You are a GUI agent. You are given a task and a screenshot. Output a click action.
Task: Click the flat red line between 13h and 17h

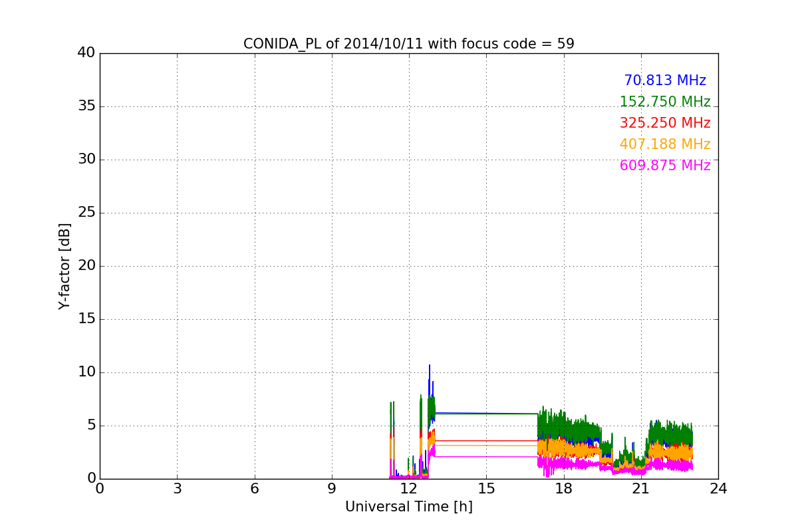point(486,440)
